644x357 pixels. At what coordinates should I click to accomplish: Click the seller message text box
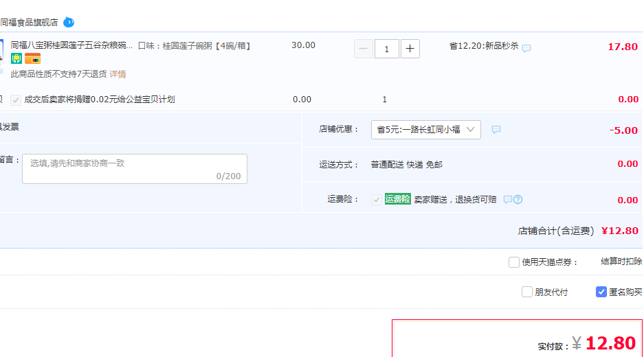pyautogui.click(x=135, y=169)
